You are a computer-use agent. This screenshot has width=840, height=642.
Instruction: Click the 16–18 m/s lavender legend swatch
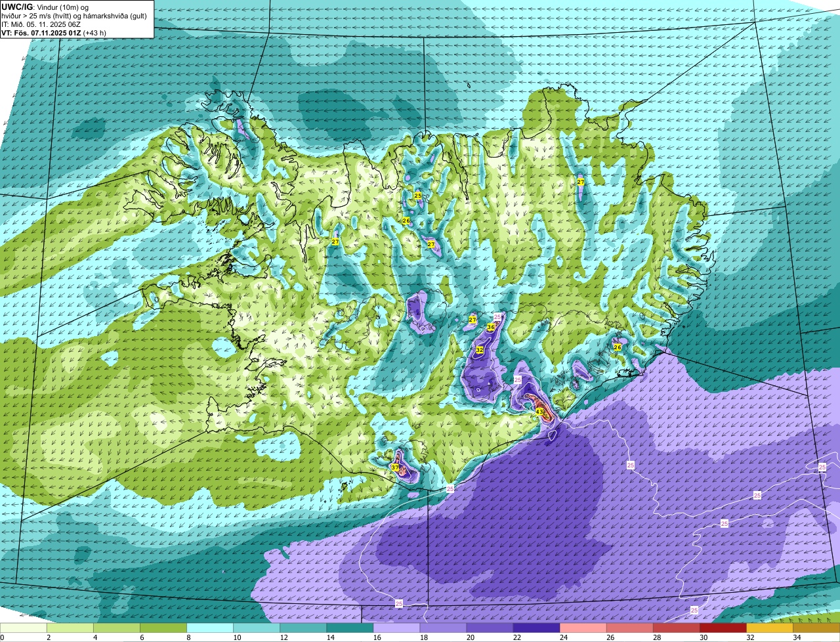tap(396, 628)
